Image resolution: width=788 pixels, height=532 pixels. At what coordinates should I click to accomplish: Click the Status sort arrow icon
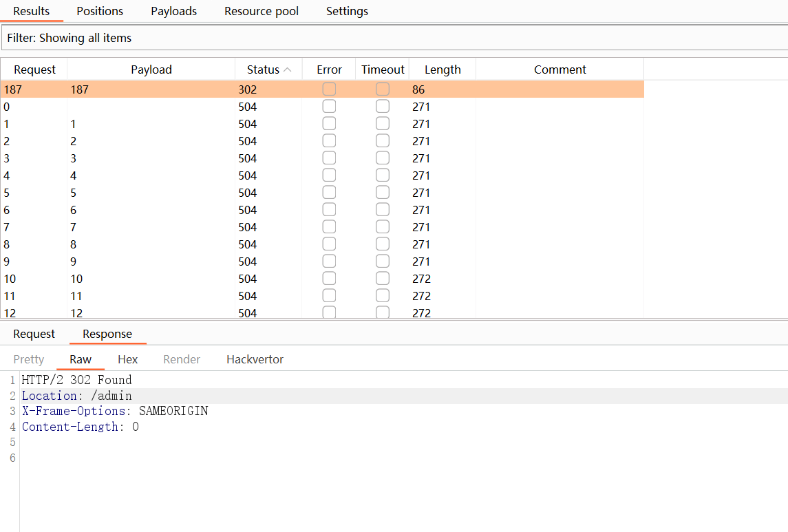[288, 70]
